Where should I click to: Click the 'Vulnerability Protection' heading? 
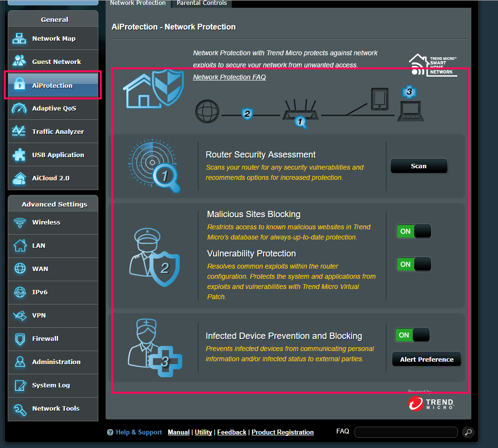click(x=251, y=254)
